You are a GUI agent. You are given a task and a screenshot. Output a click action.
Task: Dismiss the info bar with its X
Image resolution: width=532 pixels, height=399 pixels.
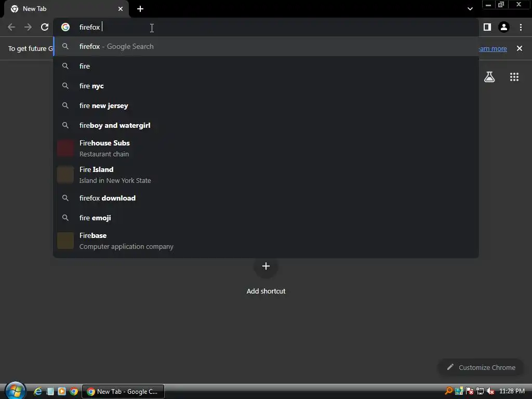pyautogui.click(x=520, y=48)
